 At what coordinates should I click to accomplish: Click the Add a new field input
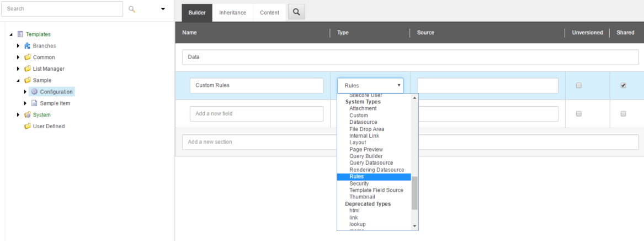click(257, 113)
